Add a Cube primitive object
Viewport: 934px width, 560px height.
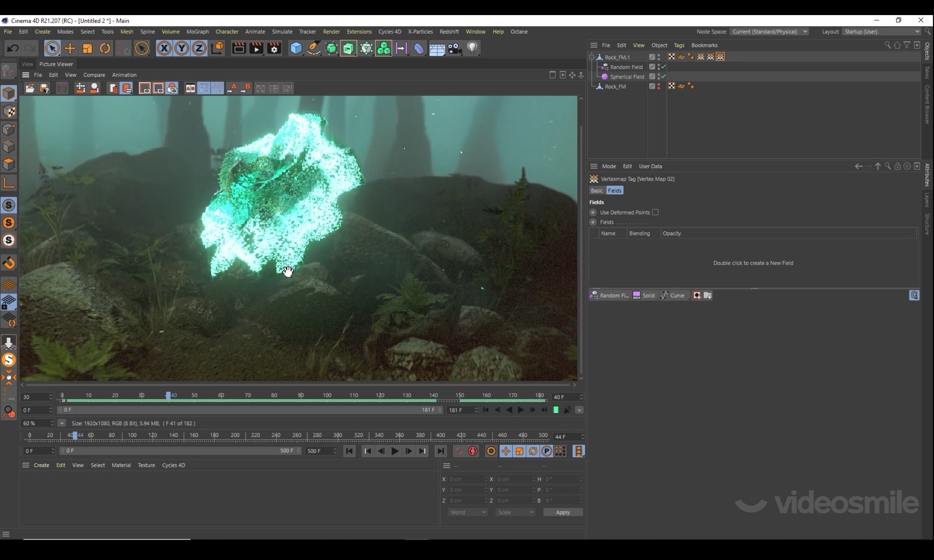click(x=296, y=48)
